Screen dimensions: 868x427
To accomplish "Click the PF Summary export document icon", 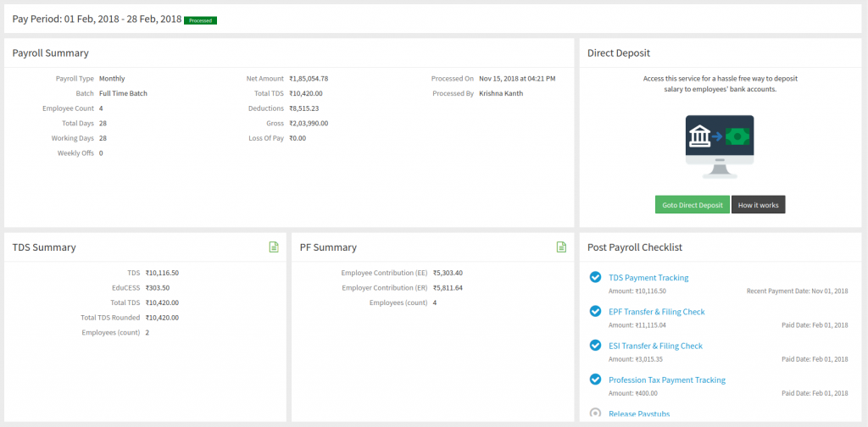I will click(561, 247).
